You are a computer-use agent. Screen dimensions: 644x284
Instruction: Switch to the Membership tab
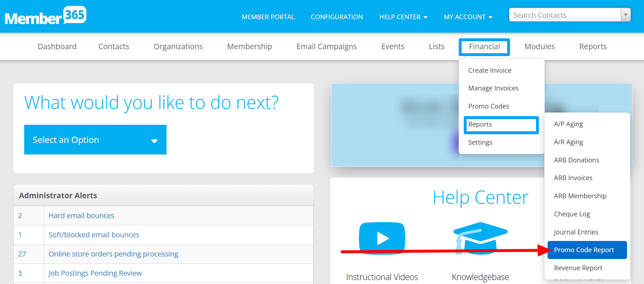[x=249, y=47]
